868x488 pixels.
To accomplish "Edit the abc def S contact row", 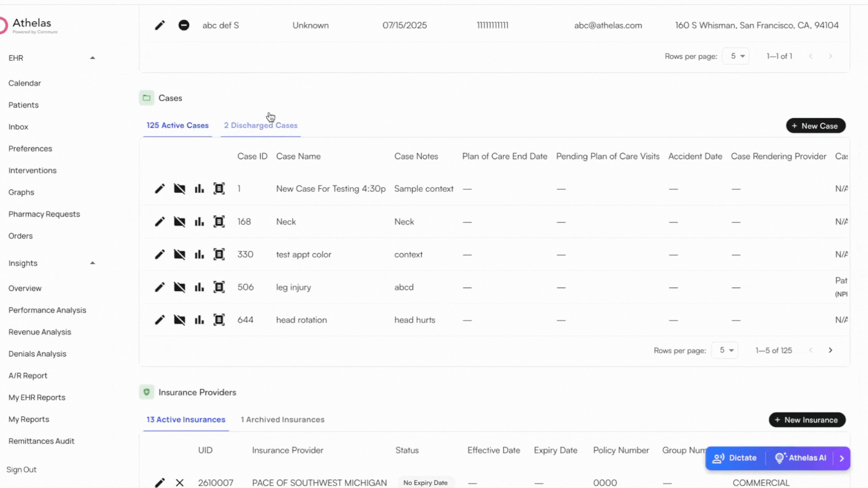I will pyautogui.click(x=160, y=25).
